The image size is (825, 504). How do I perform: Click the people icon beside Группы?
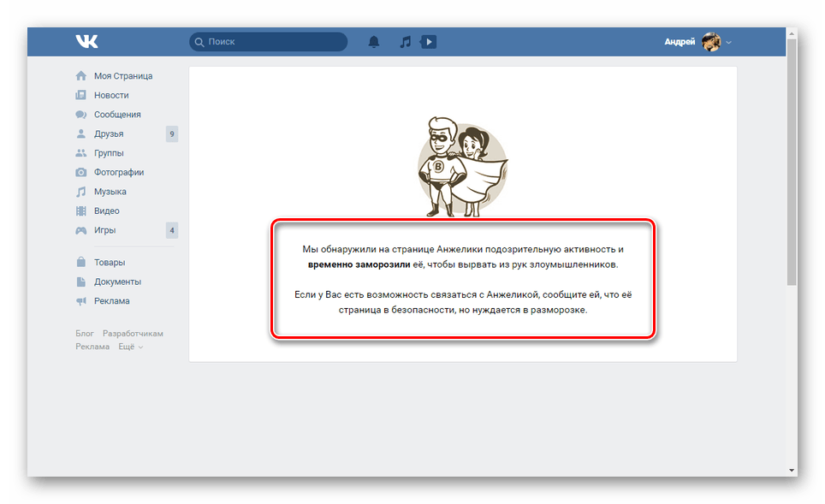pos(80,153)
